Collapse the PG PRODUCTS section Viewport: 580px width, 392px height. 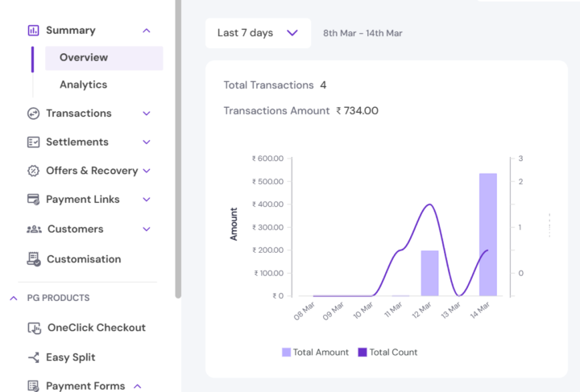[14, 298]
